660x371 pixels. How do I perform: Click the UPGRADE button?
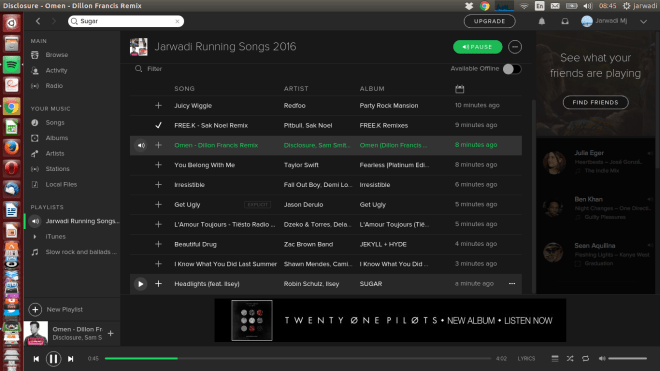490,21
